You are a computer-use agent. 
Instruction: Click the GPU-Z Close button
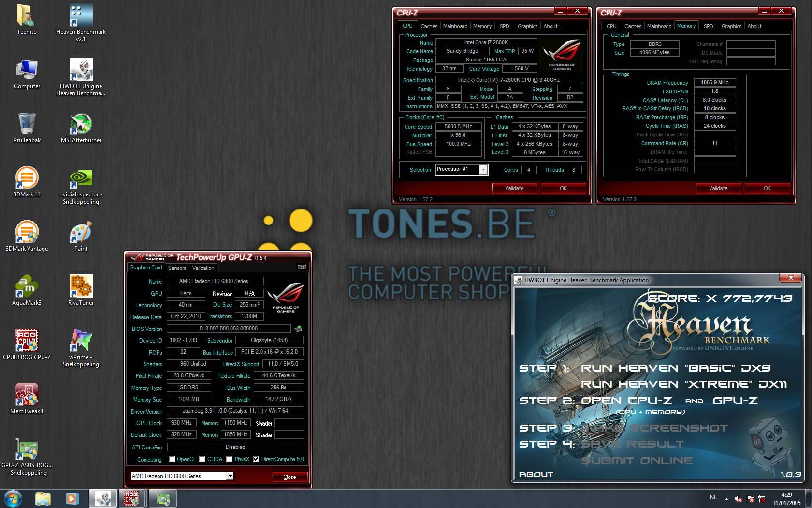point(290,477)
